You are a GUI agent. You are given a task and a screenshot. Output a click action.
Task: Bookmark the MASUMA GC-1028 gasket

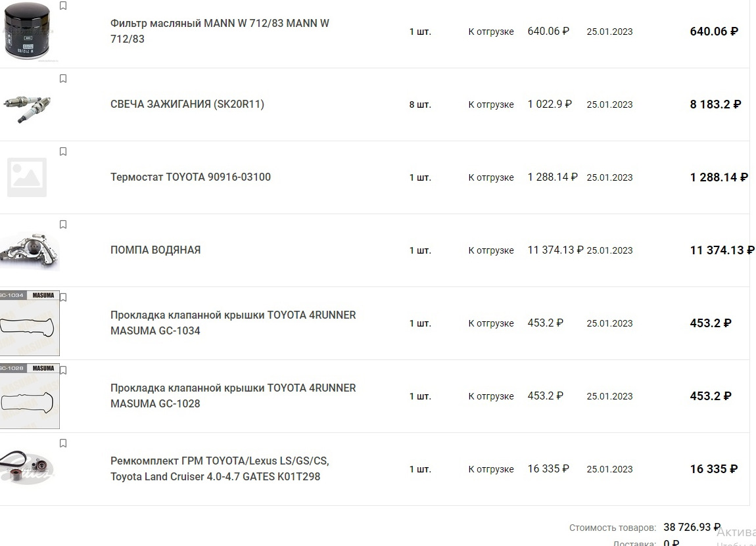[63, 371]
